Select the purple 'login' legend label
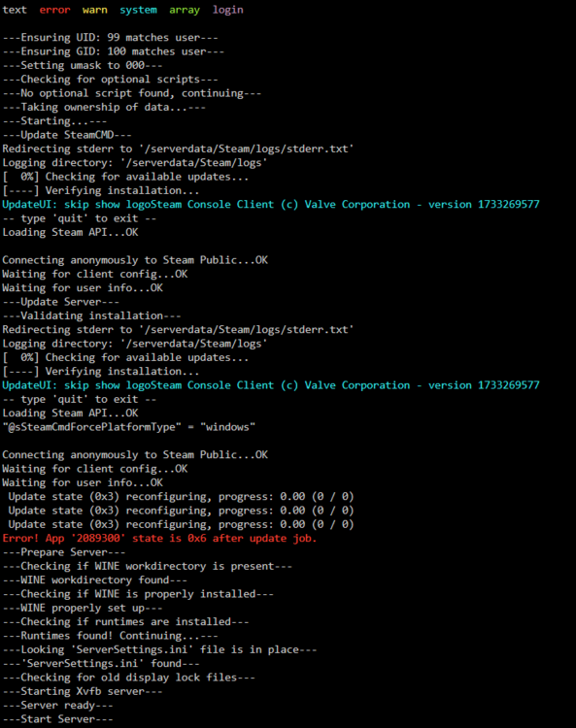Screen dimensions: 576x728 227,10
